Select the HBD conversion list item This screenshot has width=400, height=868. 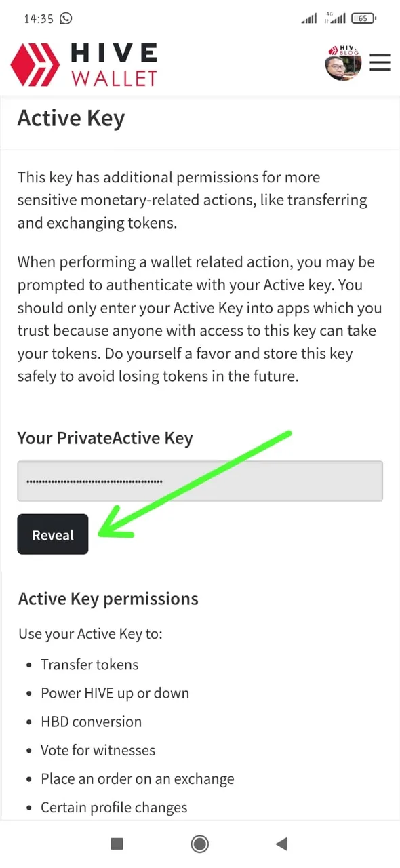[x=92, y=722]
